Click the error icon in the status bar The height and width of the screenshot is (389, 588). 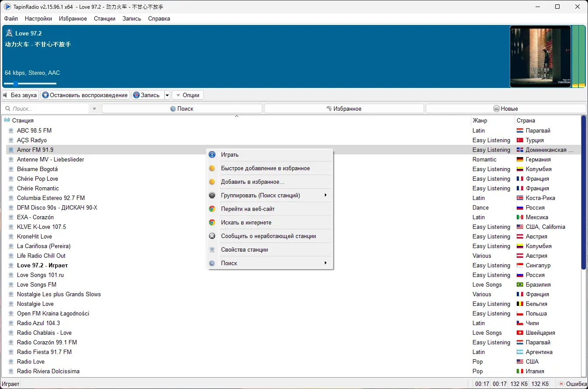[560, 383]
